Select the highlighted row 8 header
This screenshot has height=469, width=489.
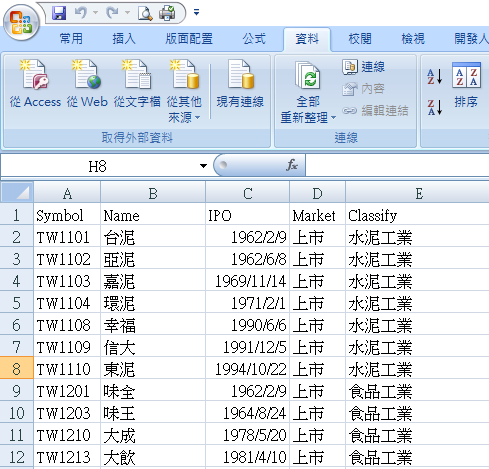16,368
